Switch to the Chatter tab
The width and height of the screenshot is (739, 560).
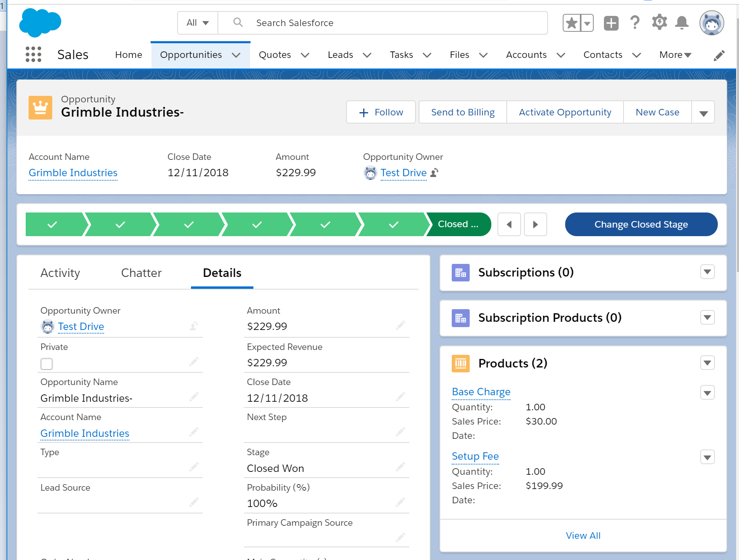141,273
